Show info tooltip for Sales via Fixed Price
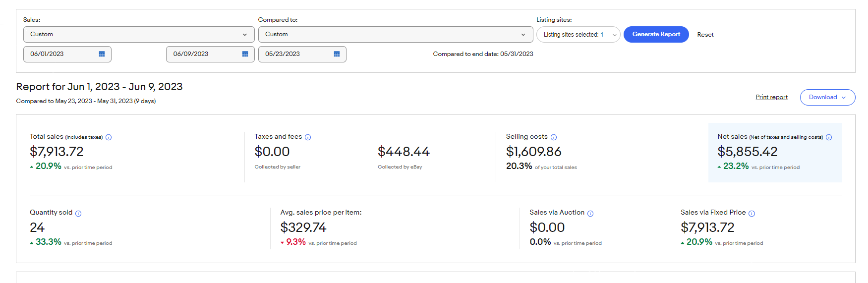This screenshot has height=283, width=868. pyautogui.click(x=752, y=214)
